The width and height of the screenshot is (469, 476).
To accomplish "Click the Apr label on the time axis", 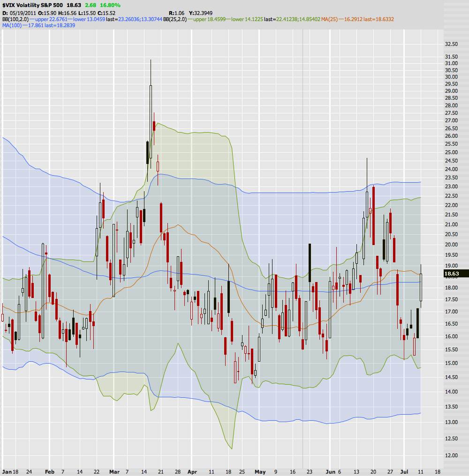I will click(x=193, y=472).
